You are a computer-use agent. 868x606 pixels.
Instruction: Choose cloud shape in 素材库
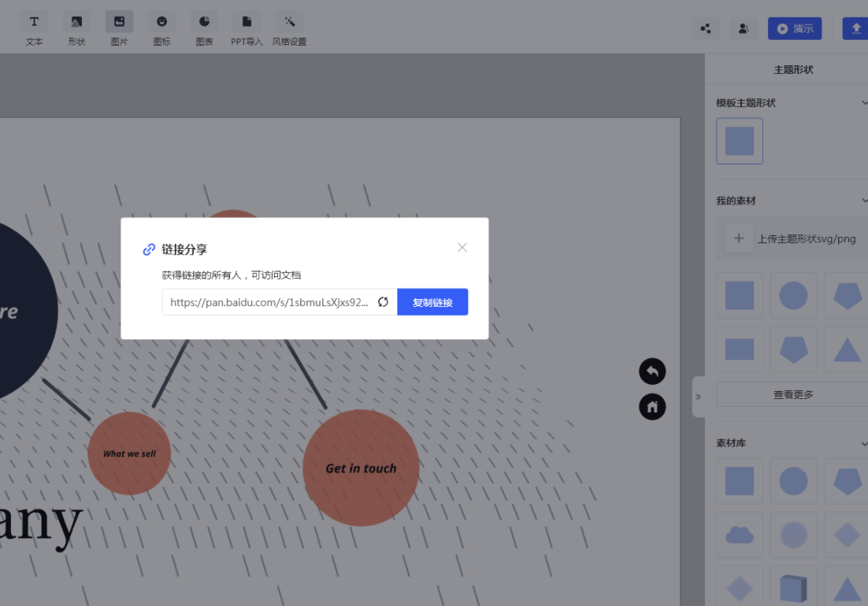(740, 534)
